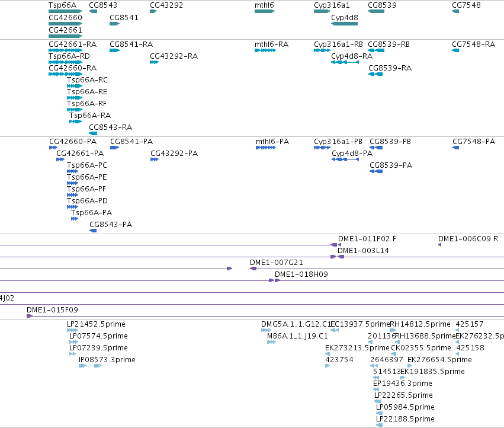Select transcript Cyp316a1-RB

(322, 50)
